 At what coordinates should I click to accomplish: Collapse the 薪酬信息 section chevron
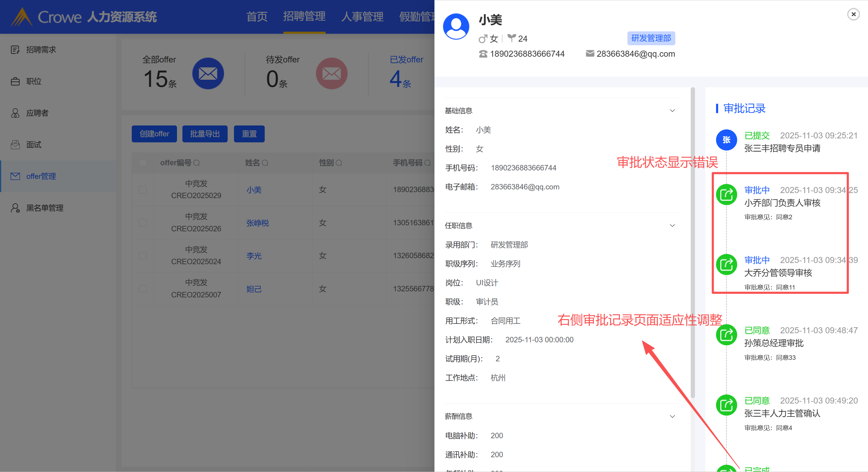(672, 417)
